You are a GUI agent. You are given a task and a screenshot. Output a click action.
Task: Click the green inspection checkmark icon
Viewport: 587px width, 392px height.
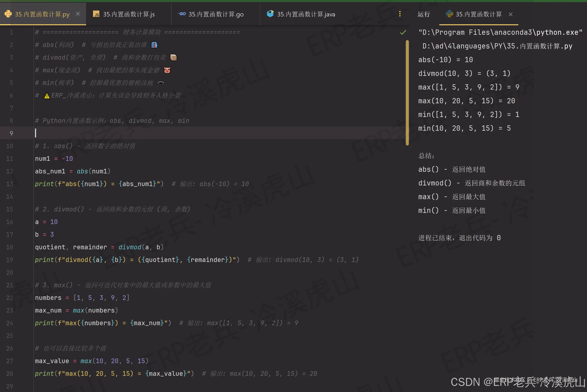coord(403,32)
